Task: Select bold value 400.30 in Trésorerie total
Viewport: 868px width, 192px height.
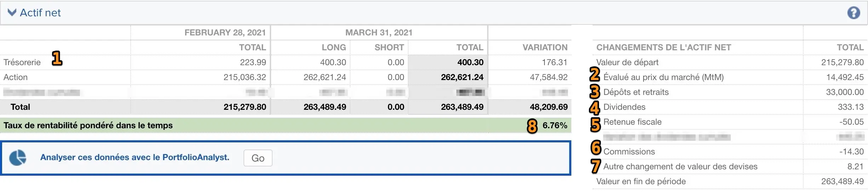Action: (x=470, y=62)
